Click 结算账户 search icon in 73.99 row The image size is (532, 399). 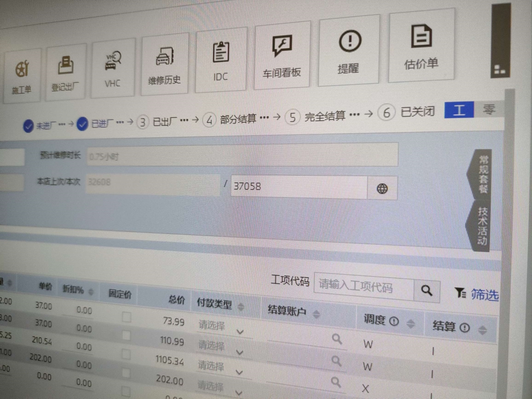click(337, 339)
